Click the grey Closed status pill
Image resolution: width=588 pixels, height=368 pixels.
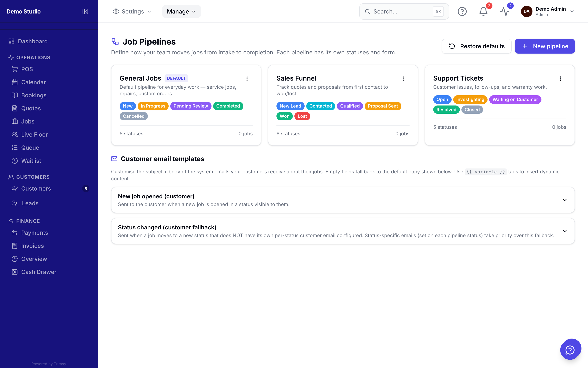[x=472, y=110]
